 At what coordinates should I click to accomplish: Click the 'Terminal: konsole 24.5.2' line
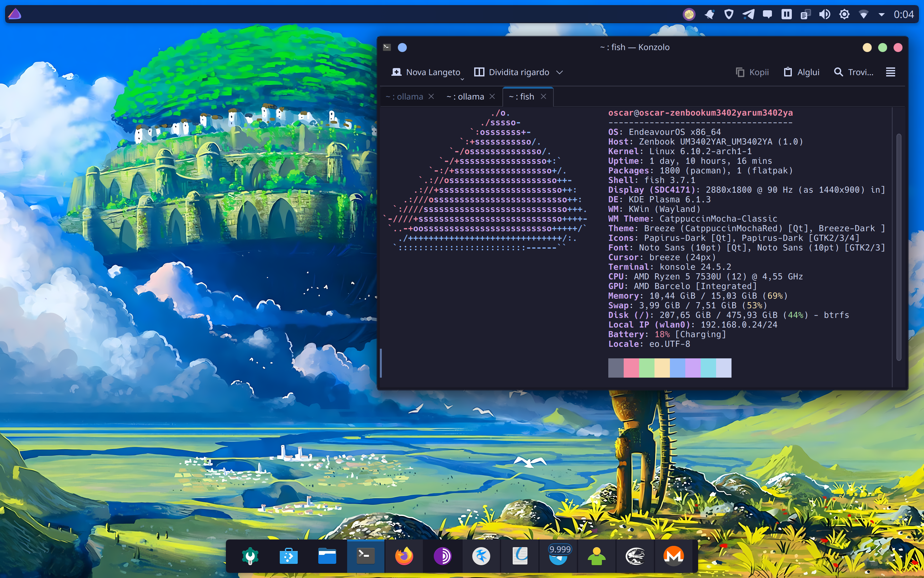tap(669, 267)
